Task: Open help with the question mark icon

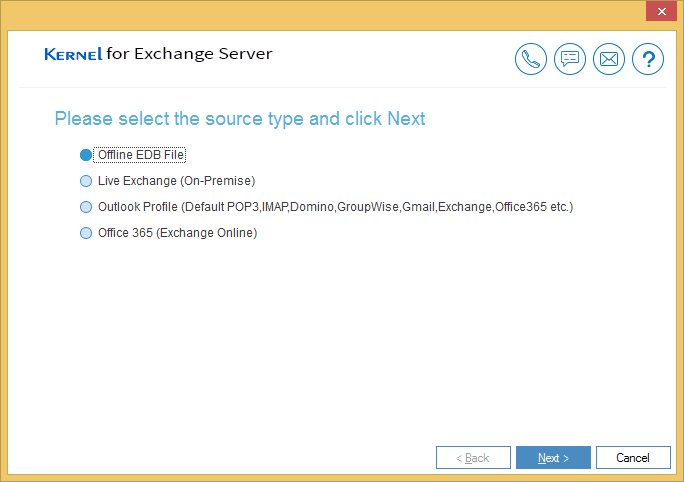Action: (x=648, y=59)
